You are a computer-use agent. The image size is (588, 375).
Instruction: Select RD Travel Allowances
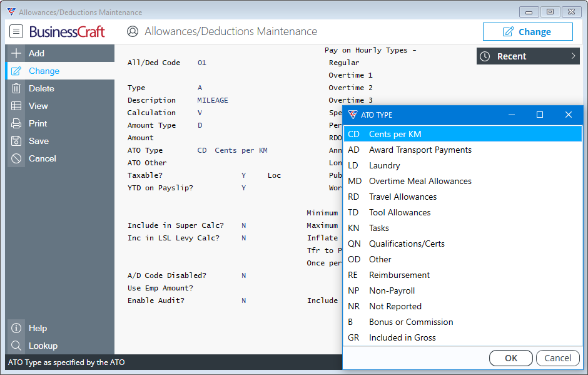tap(463, 197)
